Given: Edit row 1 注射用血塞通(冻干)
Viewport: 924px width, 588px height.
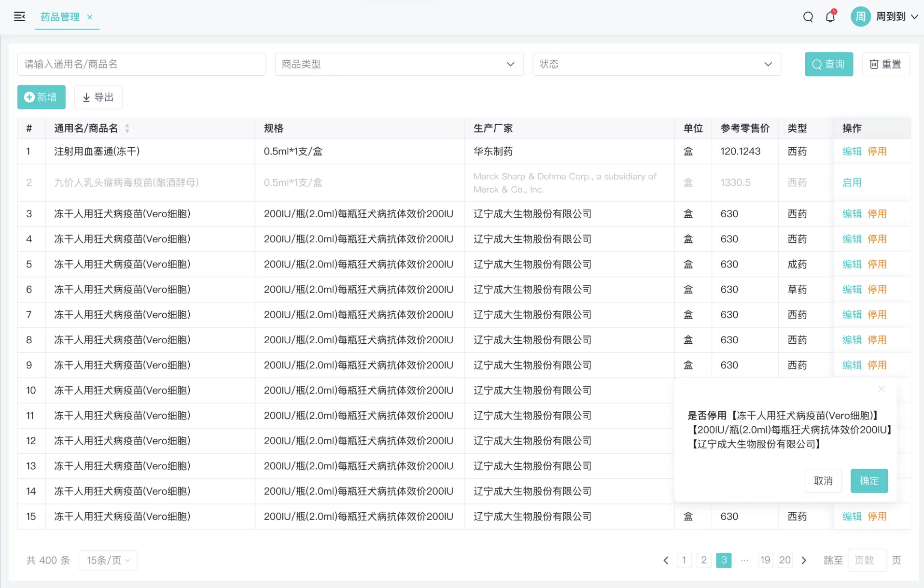Looking at the screenshot, I should click(852, 151).
